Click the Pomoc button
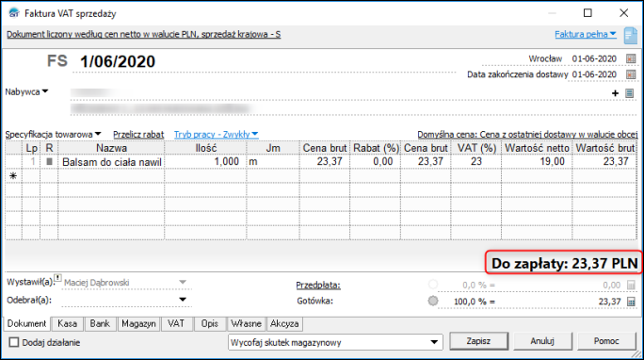This screenshot has width=644, height=360. (606, 341)
